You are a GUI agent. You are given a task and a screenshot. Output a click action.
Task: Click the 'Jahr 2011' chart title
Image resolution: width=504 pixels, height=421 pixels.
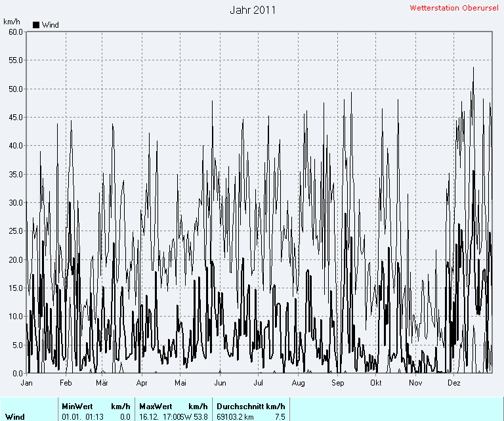tap(253, 10)
